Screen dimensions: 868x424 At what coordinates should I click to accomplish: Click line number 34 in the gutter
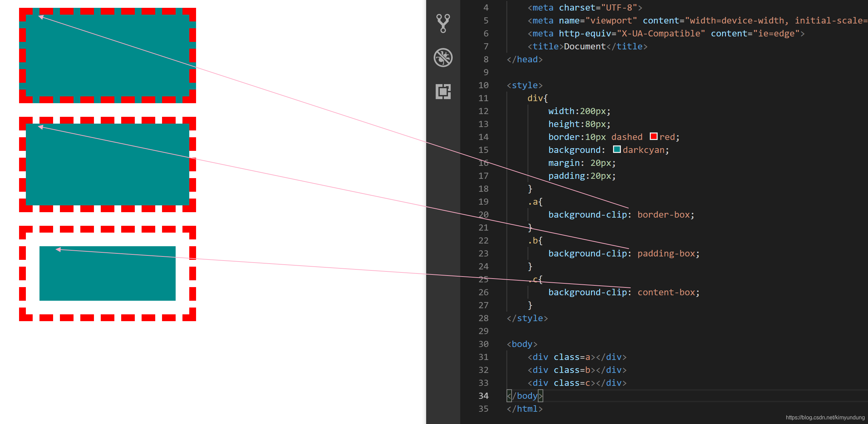[483, 396]
